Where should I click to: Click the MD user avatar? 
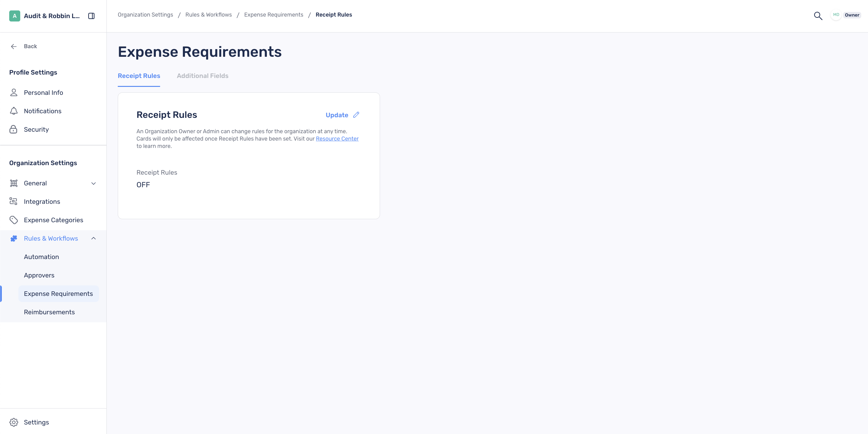coord(836,15)
